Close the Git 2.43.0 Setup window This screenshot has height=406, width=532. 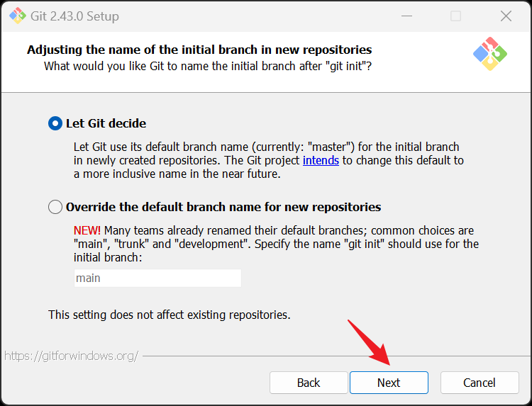(x=506, y=16)
